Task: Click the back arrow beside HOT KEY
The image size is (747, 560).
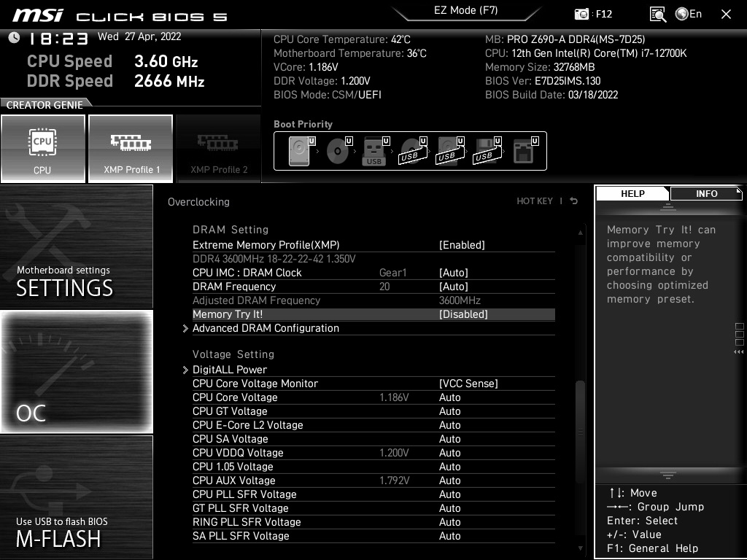Action: coord(573,201)
